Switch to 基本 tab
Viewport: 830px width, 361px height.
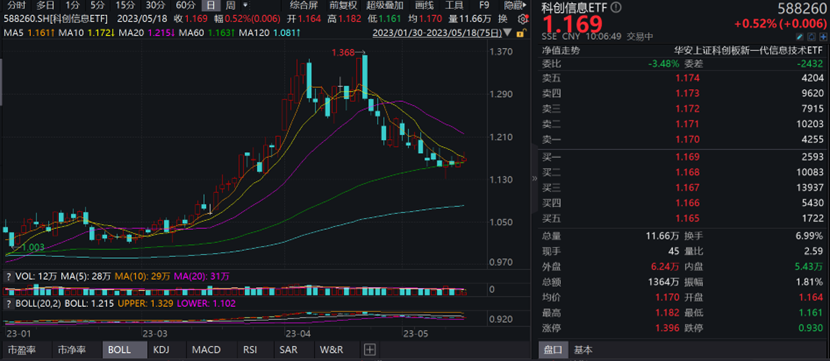[x=583, y=350]
